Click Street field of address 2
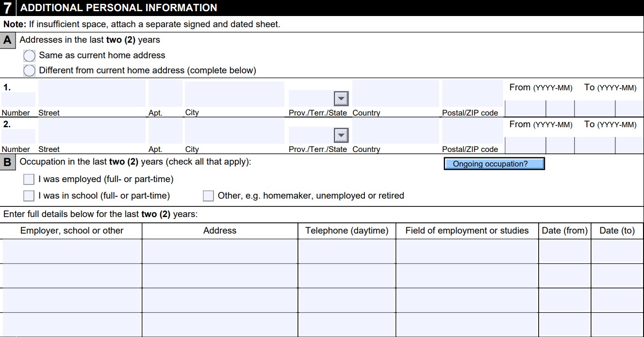This screenshot has height=337, width=644. tap(92, 131)
